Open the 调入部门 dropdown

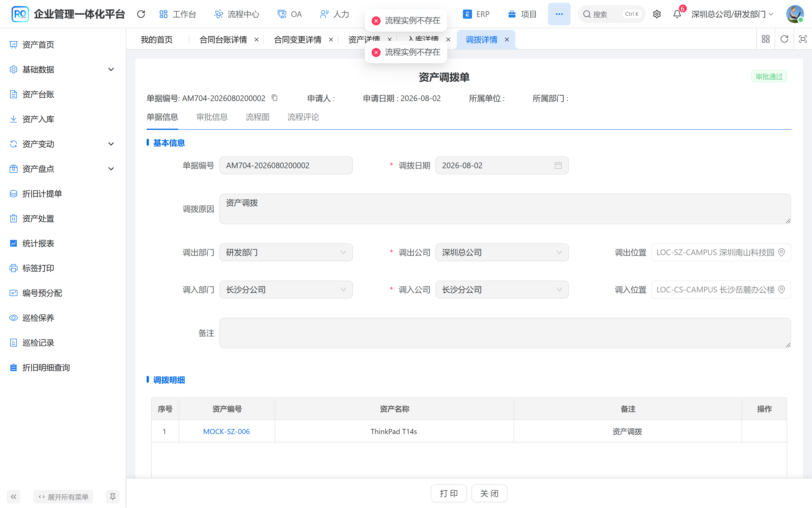(286, 290)
